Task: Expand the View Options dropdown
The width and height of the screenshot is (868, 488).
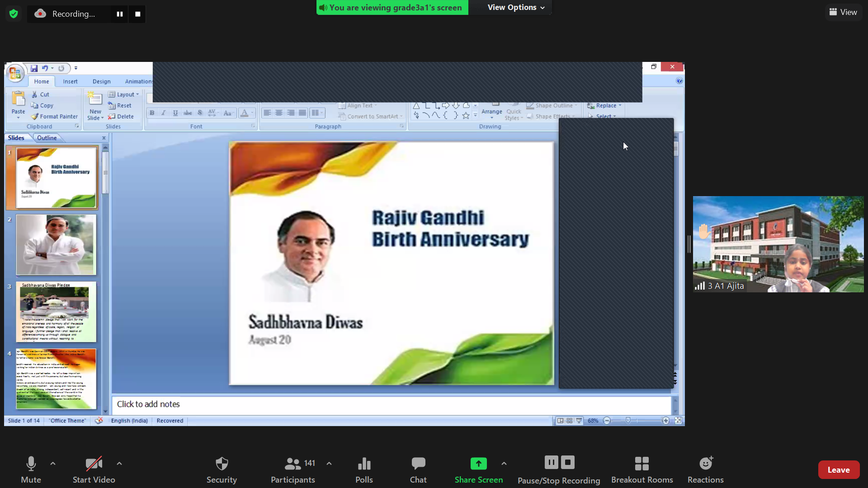Action: [516, 7]
